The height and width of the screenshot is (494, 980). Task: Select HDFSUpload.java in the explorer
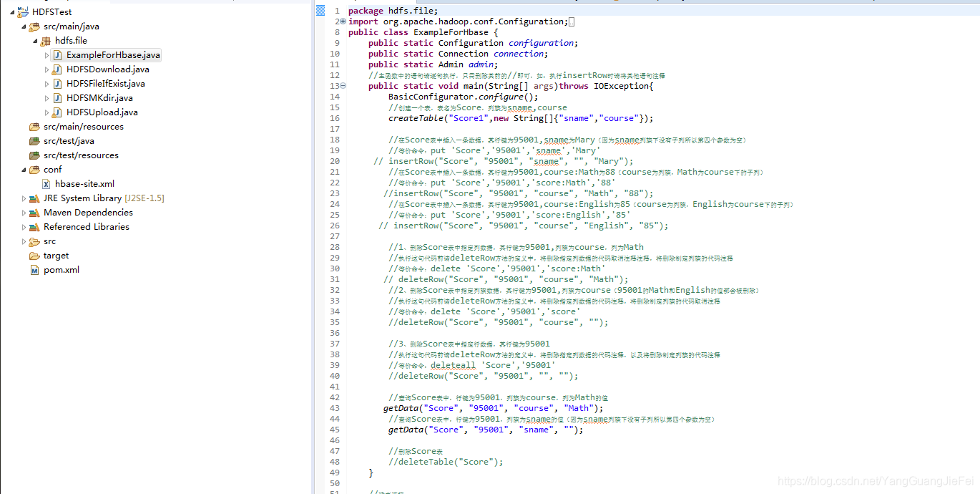click(102, 112)
